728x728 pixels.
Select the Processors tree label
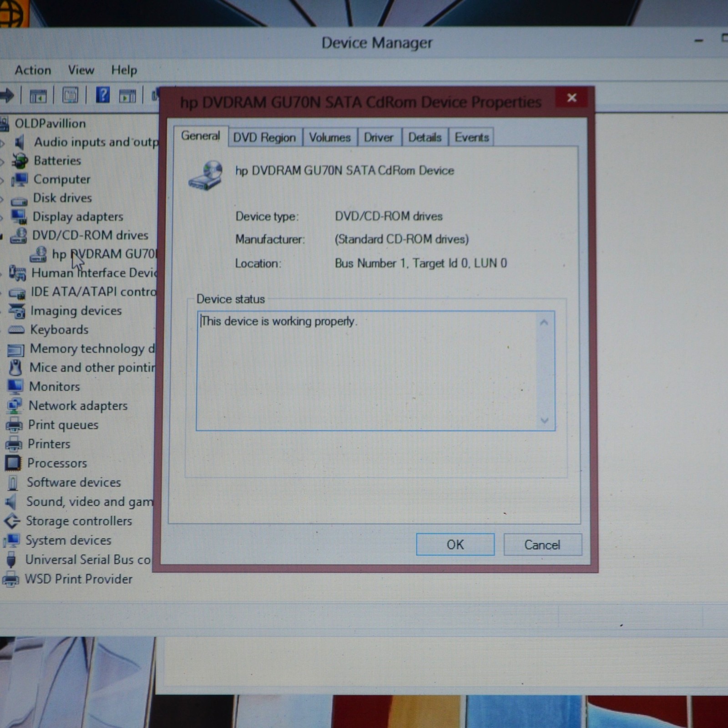57,463
